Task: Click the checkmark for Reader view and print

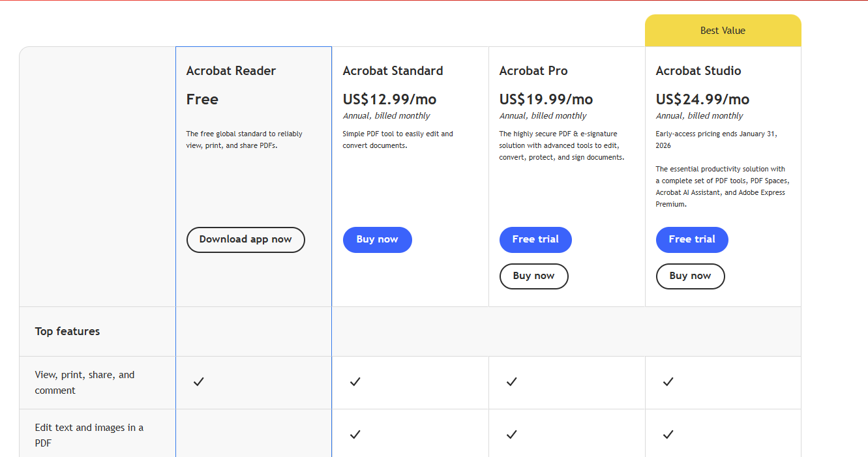Action: tap(198, 381)
